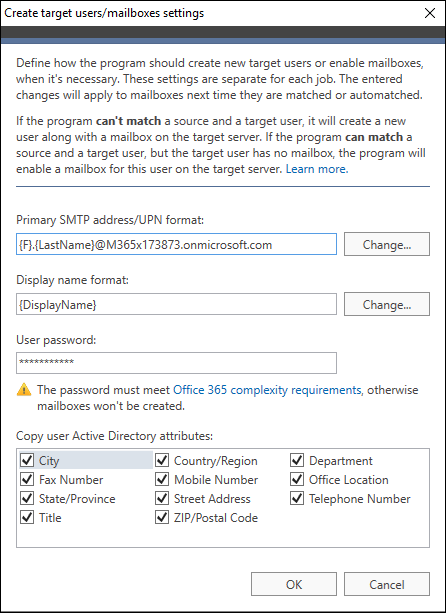
Task: Uncheck the Title attribute checkbox
Action: click(27, 518)
